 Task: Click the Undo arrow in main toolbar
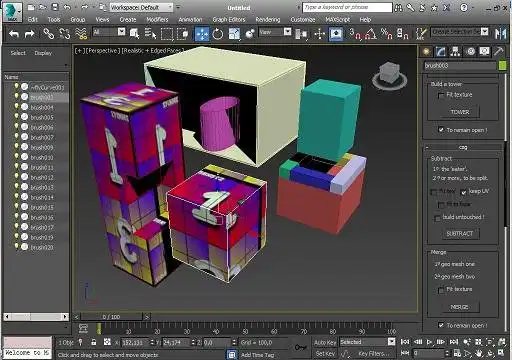pyautogui.click(x=14, y=34)
